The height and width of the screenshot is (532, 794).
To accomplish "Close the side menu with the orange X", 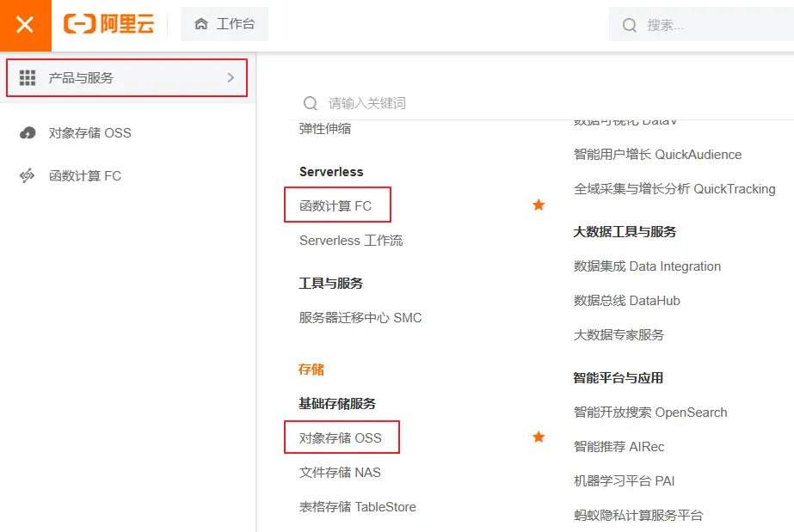I will point(25,25).
